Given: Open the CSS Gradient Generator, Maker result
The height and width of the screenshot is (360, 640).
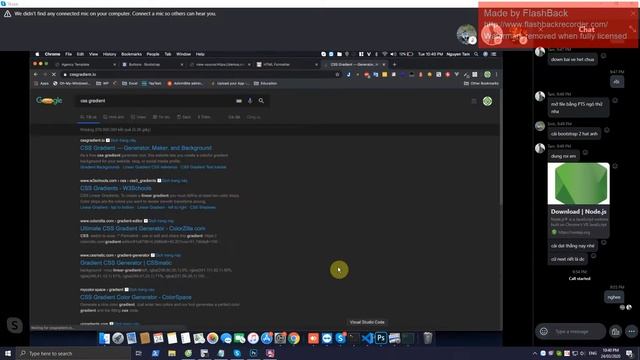Looking at the screenshot, I should click(146, 148).
